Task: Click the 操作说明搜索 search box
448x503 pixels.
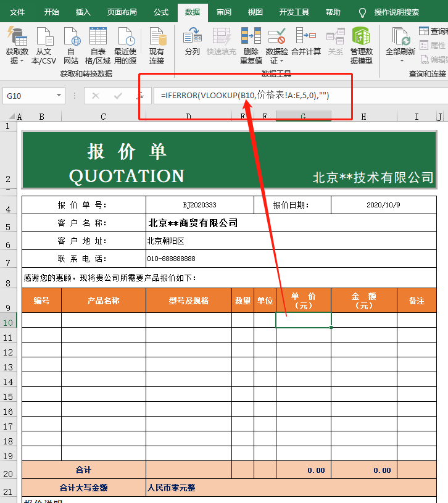Action: [x=397, y=12]
